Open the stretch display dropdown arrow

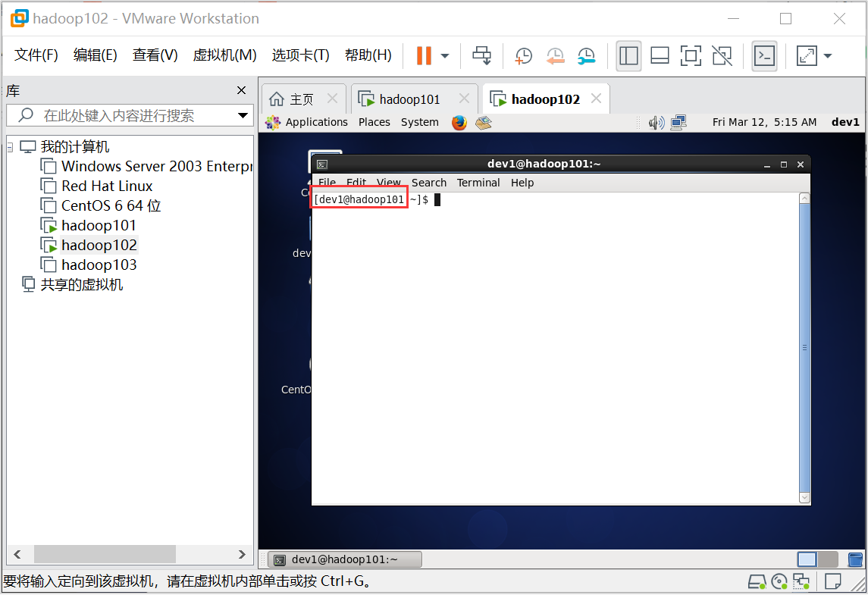[828, 55]
